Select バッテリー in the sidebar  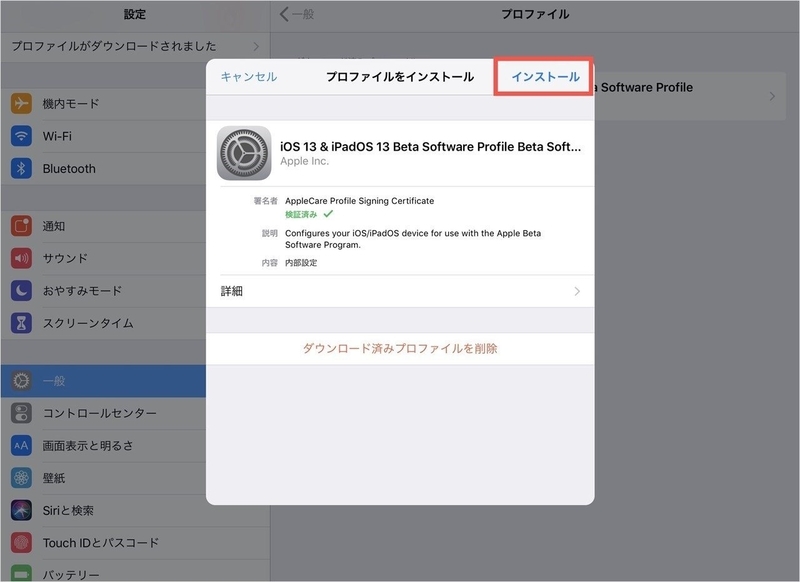coord(135,571)
